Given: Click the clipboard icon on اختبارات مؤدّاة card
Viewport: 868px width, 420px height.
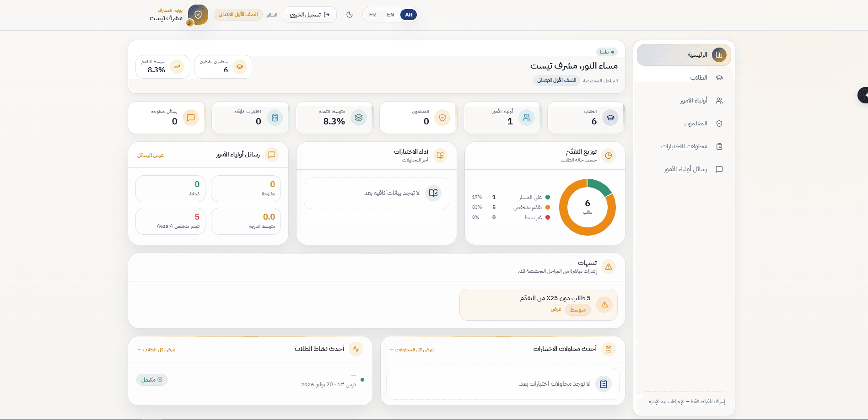Looking at the screenshot, I should (275, 118).
